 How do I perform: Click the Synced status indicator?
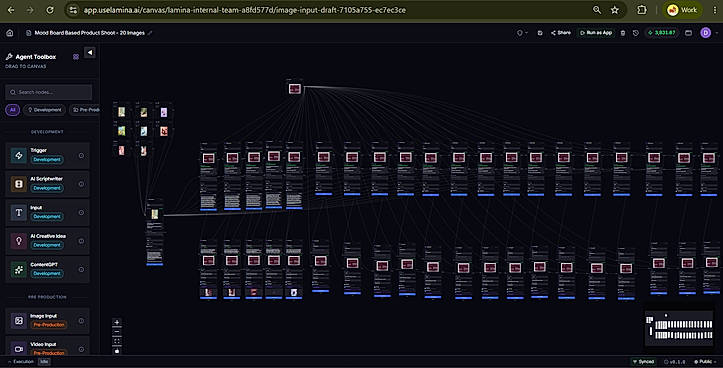[643, 362]
